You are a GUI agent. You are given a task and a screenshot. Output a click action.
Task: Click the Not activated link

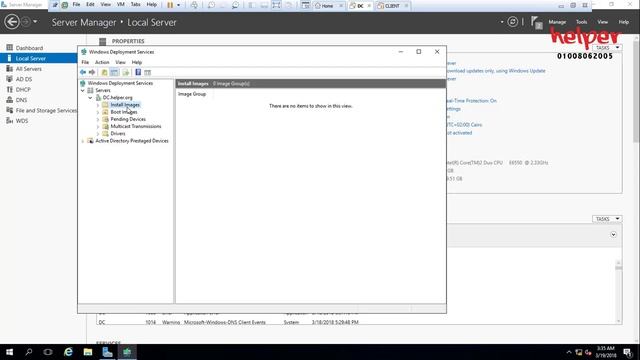pyautogui.click(x=459, y=133)
